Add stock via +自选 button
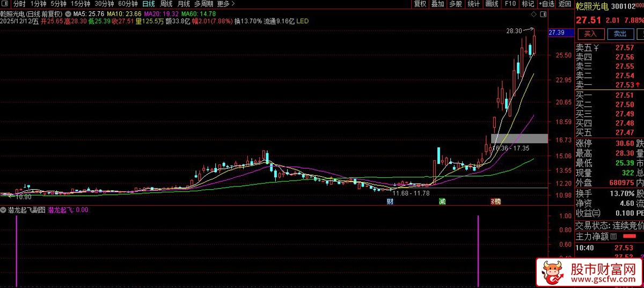This screenshot has height=288, width=644. (546, 4)
